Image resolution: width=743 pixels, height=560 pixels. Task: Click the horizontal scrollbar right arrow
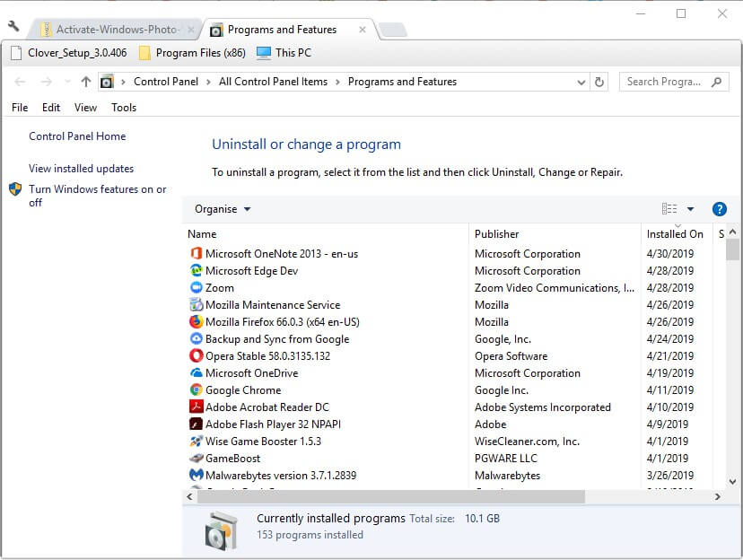coord(717,496)
